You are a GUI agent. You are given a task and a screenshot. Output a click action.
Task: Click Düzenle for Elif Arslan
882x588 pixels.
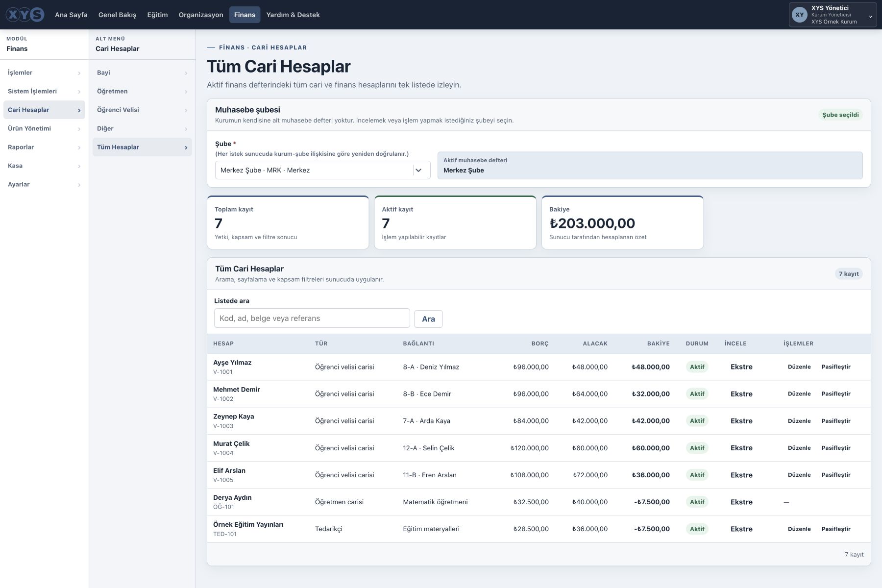(x=799, y=475)
